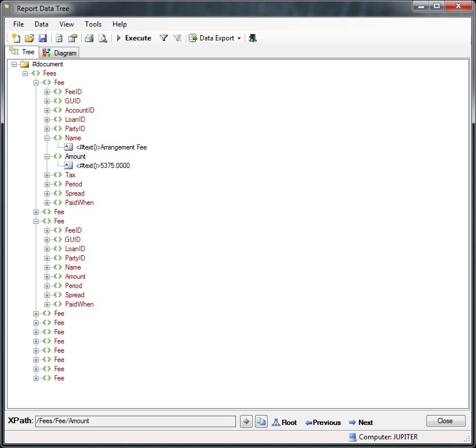Click the Save floppy disk icon
Viewport: 476px width, 448px height.
(43, 38)
